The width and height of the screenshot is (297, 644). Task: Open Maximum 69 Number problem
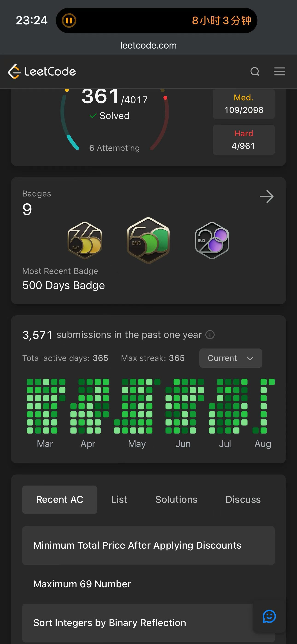point(148,584)
